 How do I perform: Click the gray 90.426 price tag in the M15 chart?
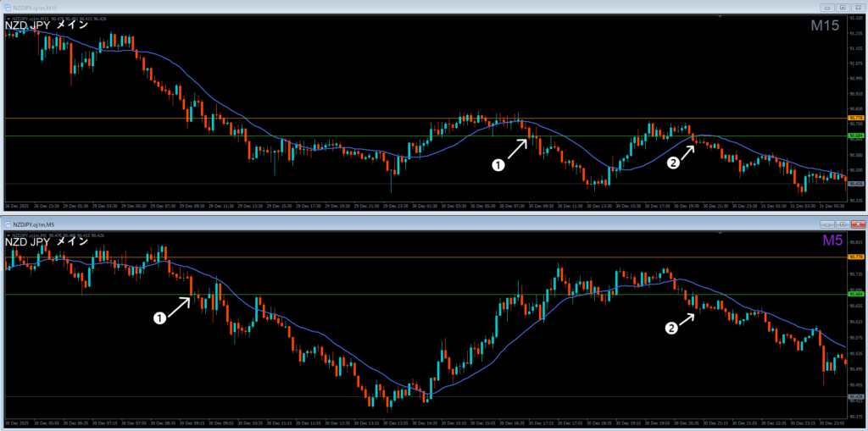coord(856,184)
